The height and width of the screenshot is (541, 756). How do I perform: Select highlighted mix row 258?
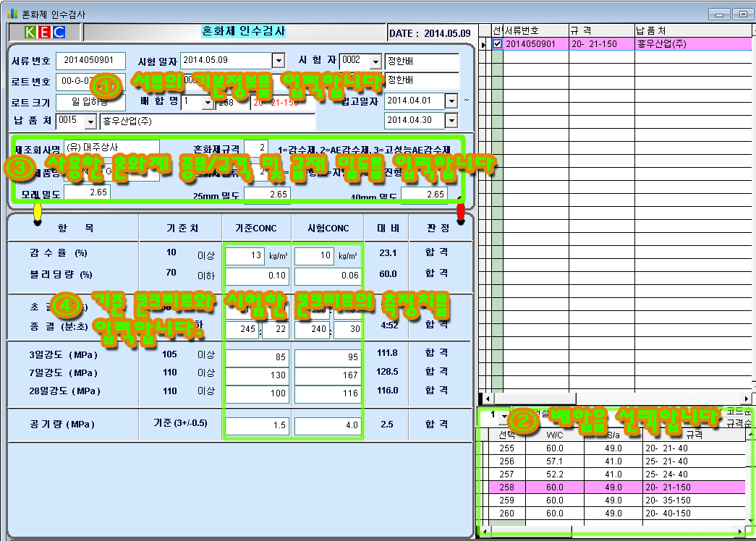pyautogui.click(x=617, y=487)
